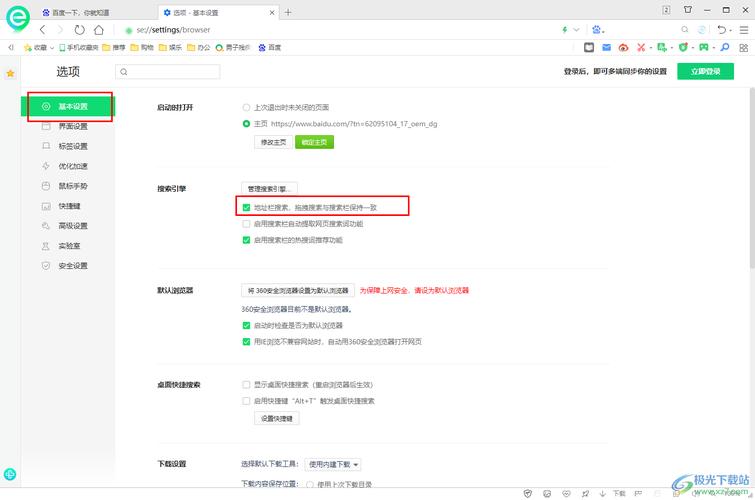Click the red scissors screenshot icon
755x500 pixels.
click(641, 47)
